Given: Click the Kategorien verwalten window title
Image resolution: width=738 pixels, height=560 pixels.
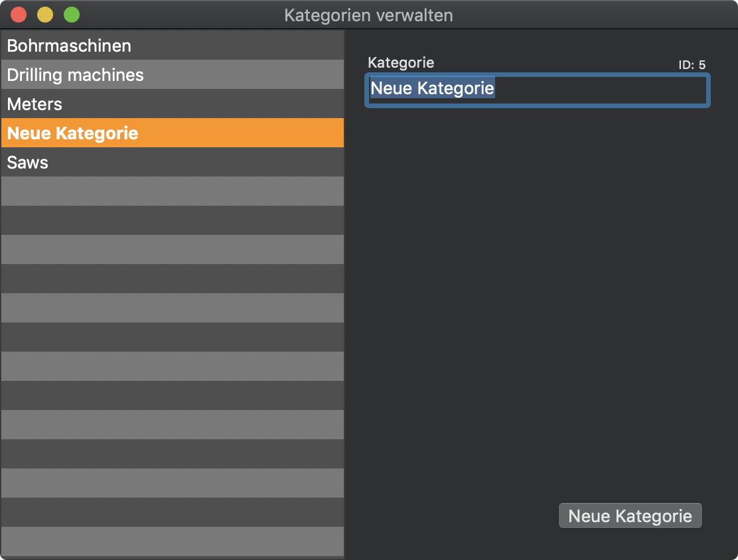Looking at the screenshot, I should pos(368,15).
